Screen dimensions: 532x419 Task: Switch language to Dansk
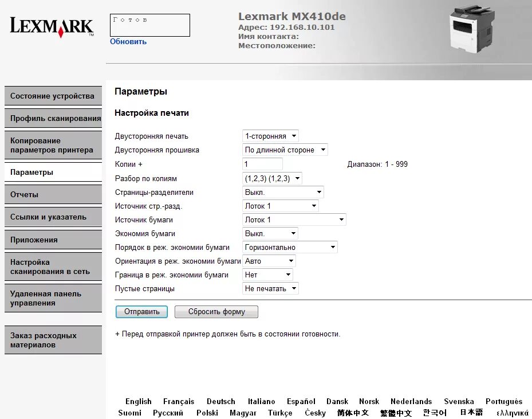click(x=337, y=401)
